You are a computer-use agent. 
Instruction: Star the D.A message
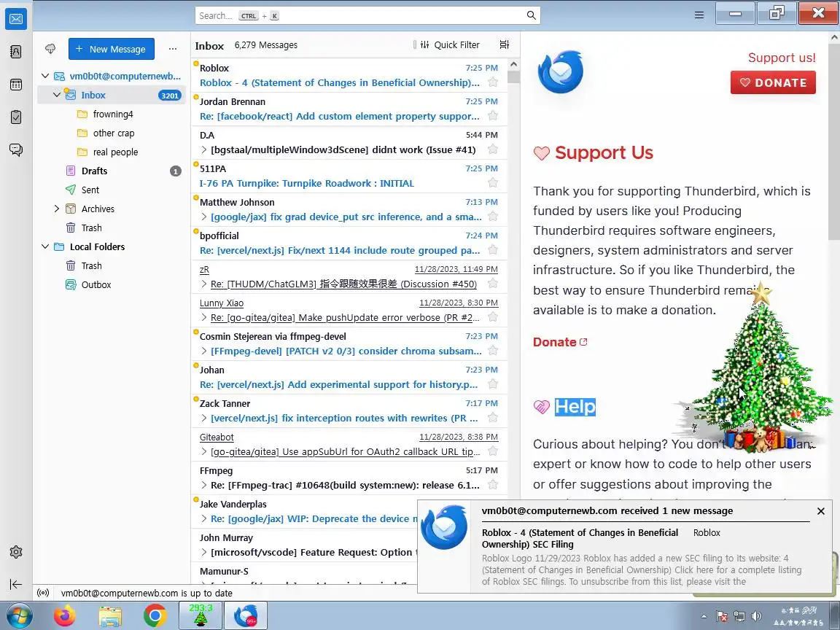493,149
